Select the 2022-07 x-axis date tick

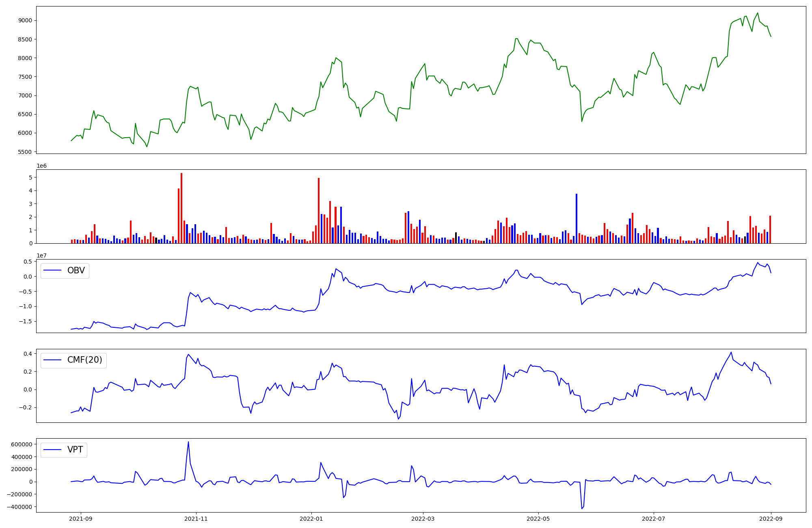click(x=654, y=519)
